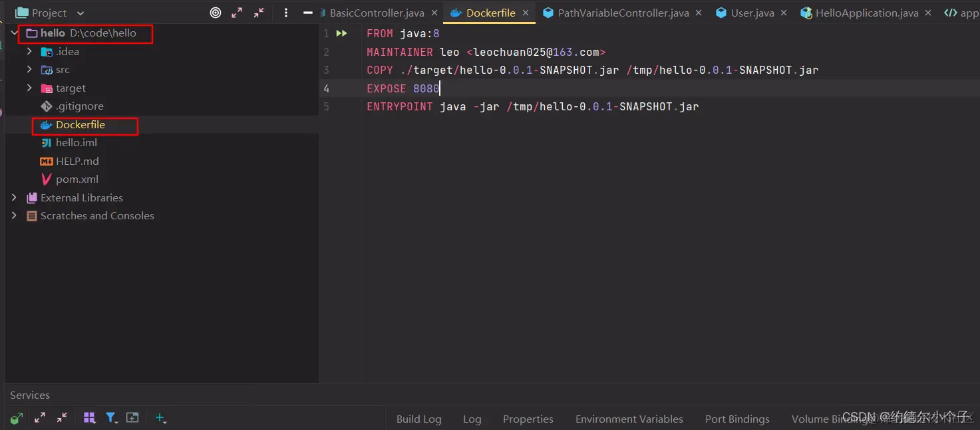The height and width of the screenshot is (430, 980).
Task: Click the Select Opened File target icon
Action: click(x=216, y=13)
